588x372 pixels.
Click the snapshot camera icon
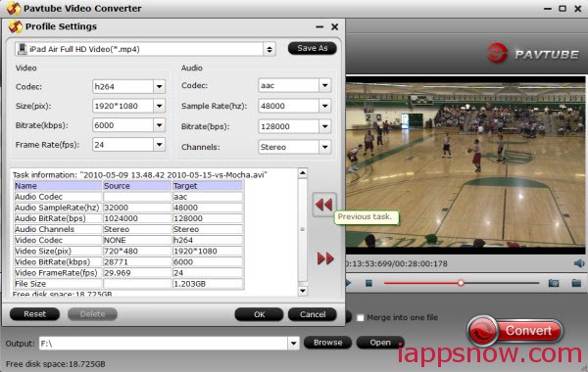(554, 283)
